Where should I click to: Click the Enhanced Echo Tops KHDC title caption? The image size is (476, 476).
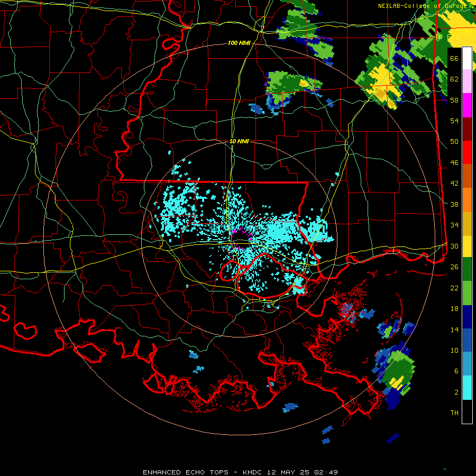240,472
